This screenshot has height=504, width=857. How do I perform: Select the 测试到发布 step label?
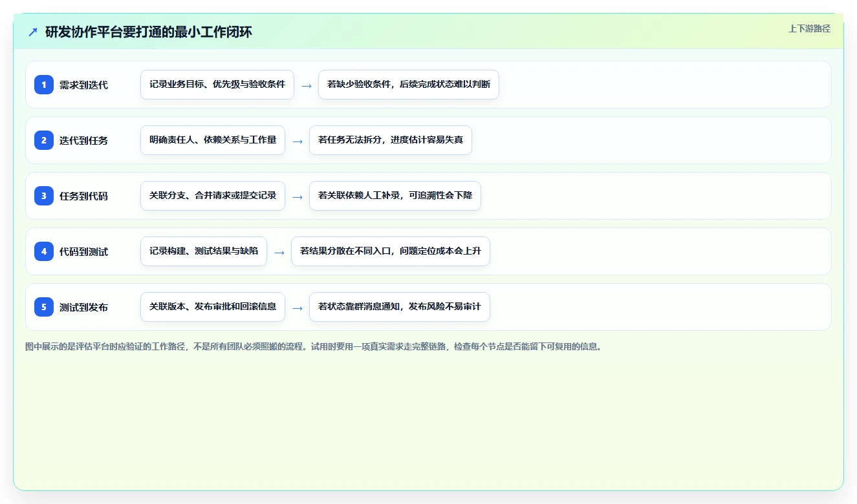83,307
